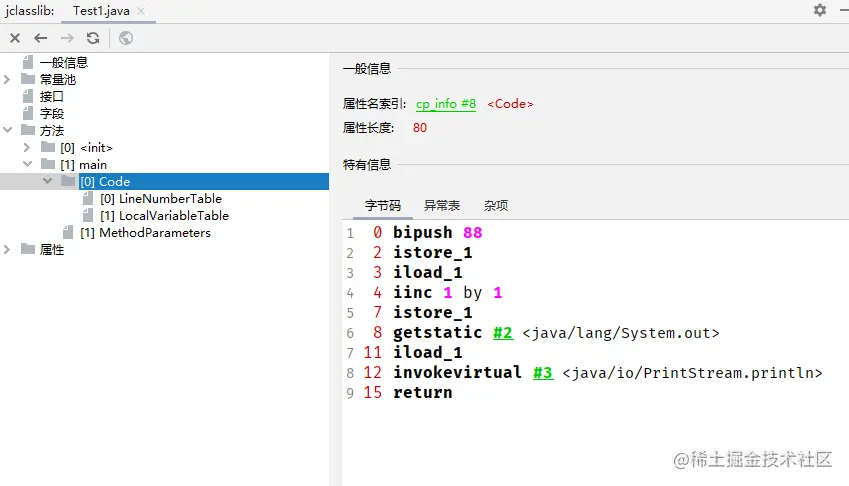Click the invokevirtual instruction text
The height and width of the screenshot is (486, 849).
[x=458, y=372]
